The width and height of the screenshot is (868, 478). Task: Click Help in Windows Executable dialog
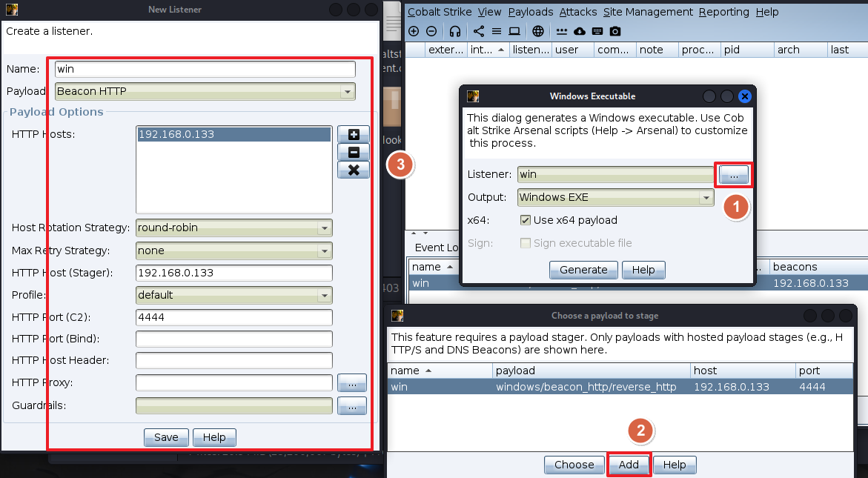click(x=643, y=270)
